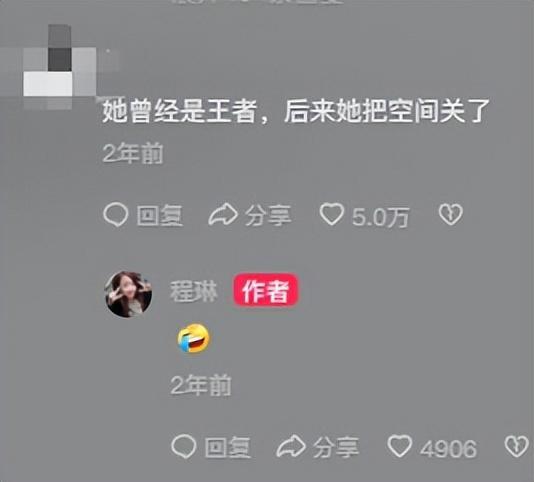Tap the laughing-crying emoji in 程琳's reply
Screen dimensions: 534x482
(193, 338)
